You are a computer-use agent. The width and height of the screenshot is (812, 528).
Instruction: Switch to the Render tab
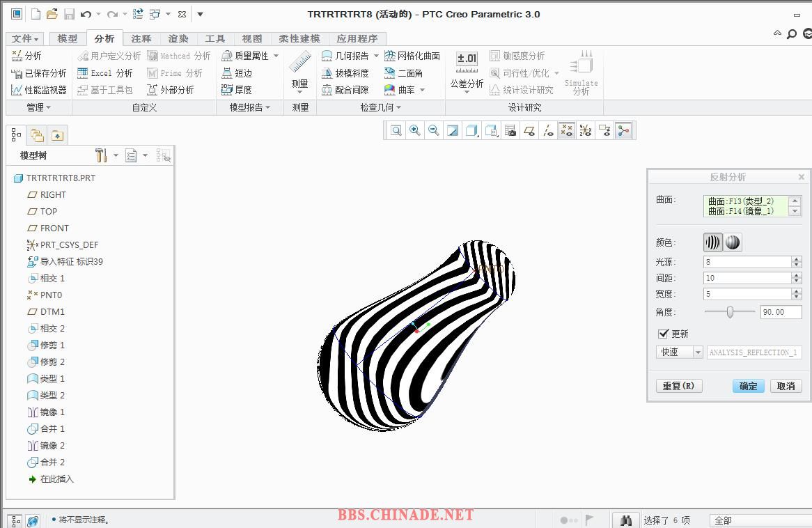179,38
